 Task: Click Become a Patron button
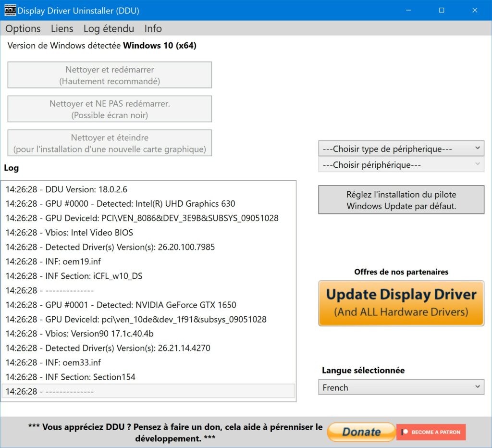(431, 432)
